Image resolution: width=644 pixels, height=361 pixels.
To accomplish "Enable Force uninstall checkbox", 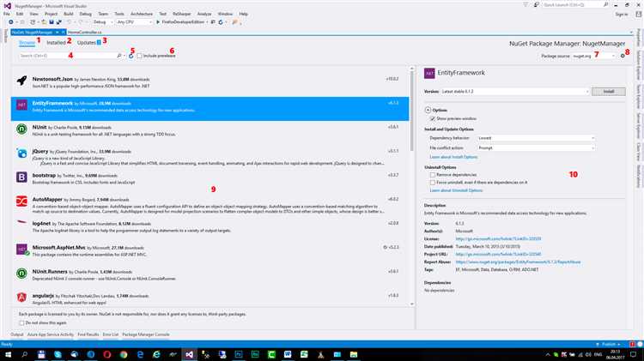I will tap(433, 182).
